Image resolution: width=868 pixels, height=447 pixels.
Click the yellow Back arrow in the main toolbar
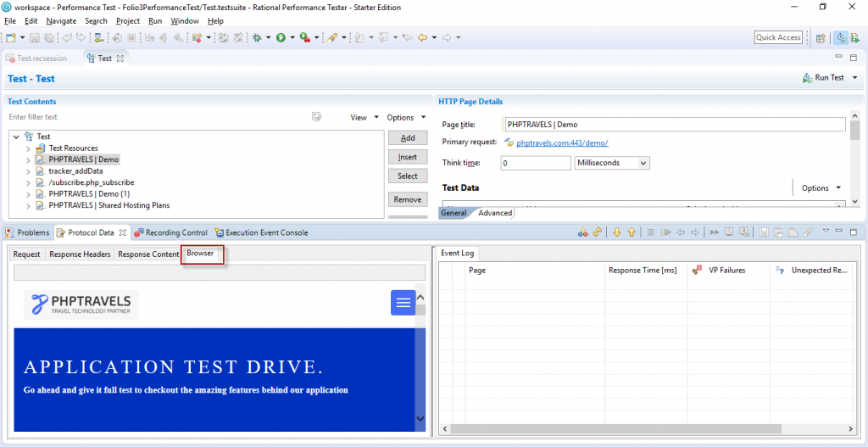(422, 37)
